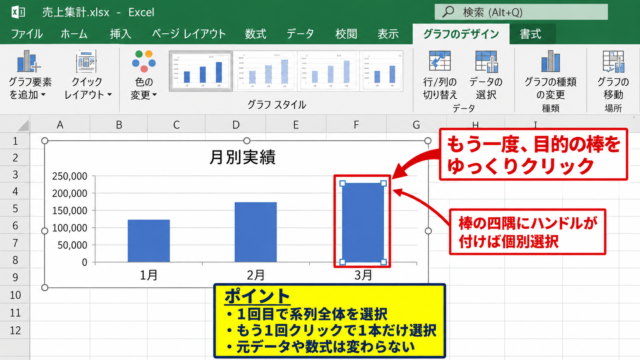Open the クイックレイアウト menu
Viewport: 640px width, 360px height.
point(87,75)
